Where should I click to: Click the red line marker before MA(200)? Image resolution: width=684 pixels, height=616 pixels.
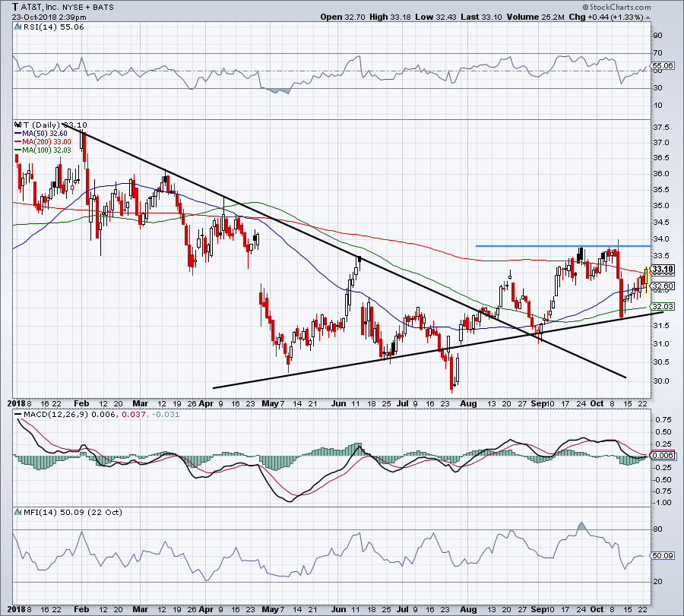[x=18, y=142]
